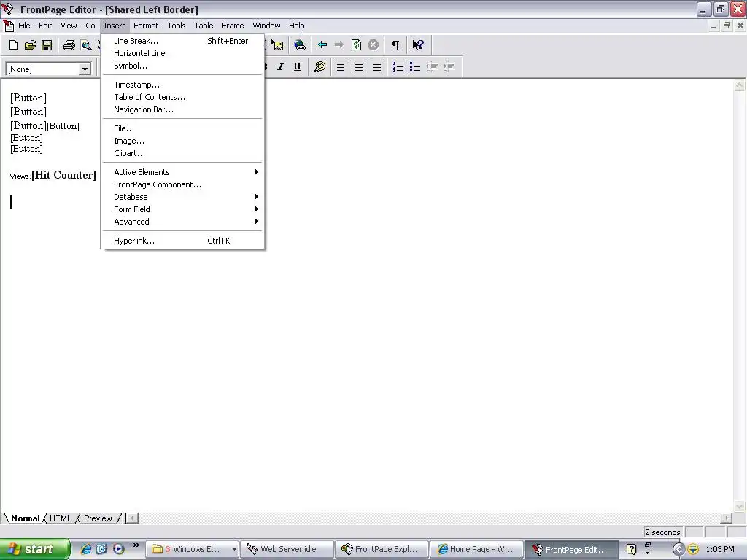Toggle underline formatting
The image size is (747, 560).
[x=297, y=66]
